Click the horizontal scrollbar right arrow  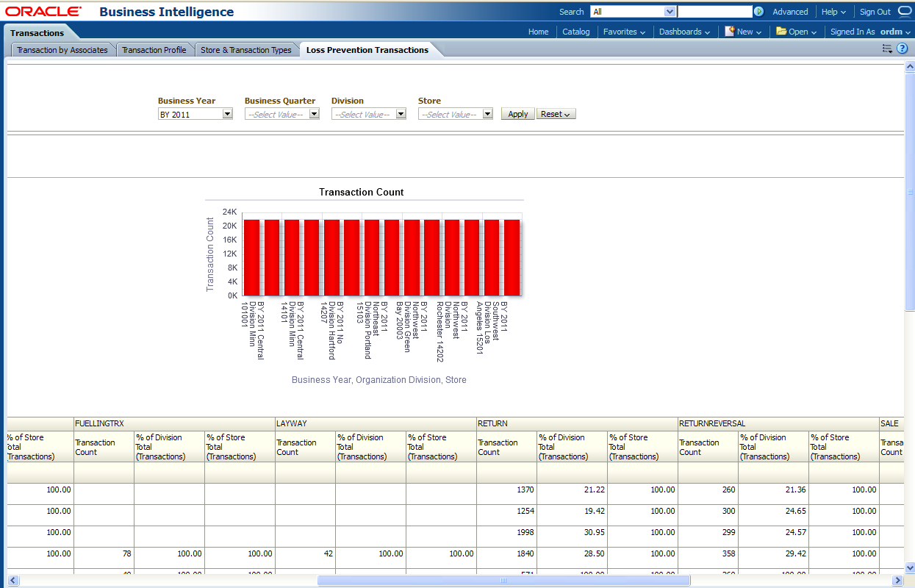(897, 580)
